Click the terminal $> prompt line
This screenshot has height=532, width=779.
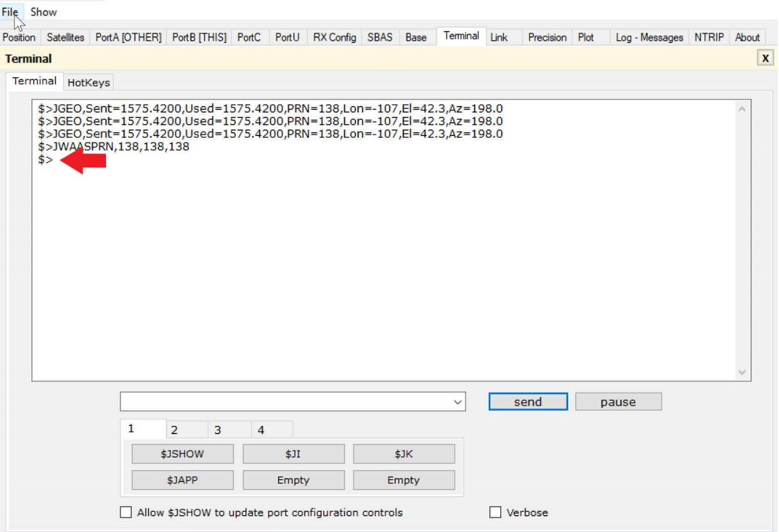tap(46, 160)
